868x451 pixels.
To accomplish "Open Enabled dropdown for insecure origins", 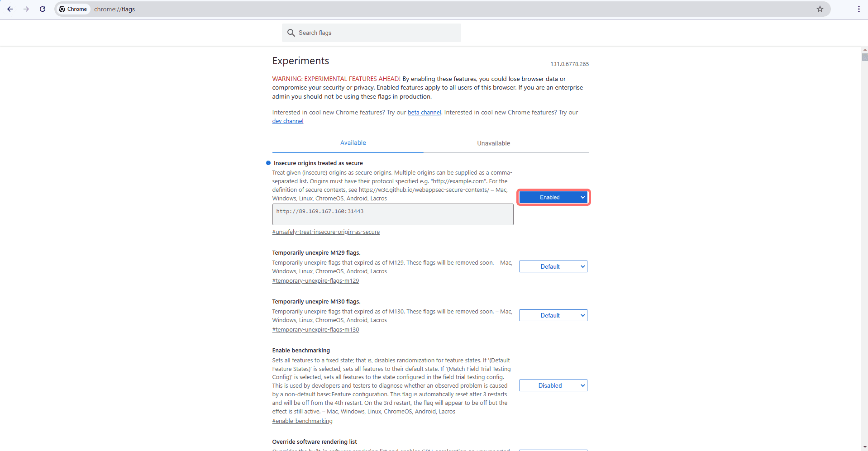I will click(x=553, y=197).
